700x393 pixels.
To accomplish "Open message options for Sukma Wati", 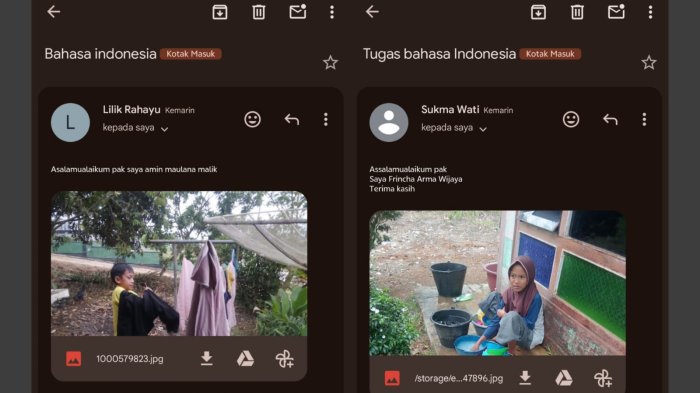I will click(x=644, y=119).
